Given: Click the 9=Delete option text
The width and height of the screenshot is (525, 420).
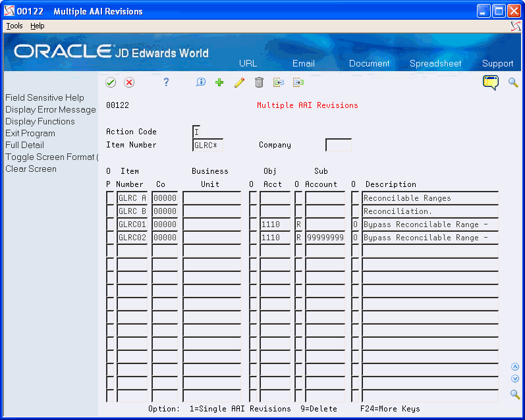Looking at the screenshot, I should pyautogui.click(x=319, y=409).
